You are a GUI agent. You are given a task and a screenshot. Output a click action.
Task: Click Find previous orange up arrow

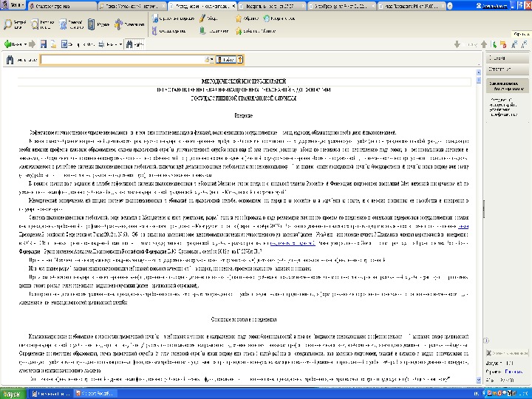240,60
